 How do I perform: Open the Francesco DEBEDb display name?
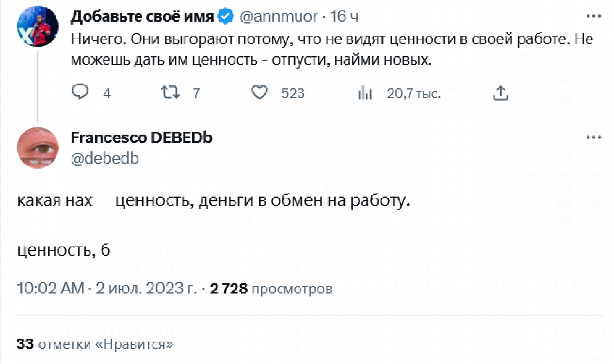[142, 138]
